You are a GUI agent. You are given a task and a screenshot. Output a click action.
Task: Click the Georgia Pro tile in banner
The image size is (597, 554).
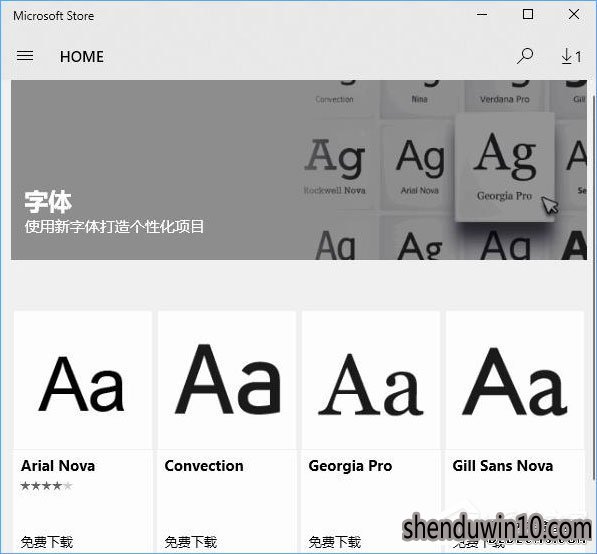pyautogui.click(x=504, y=168)
